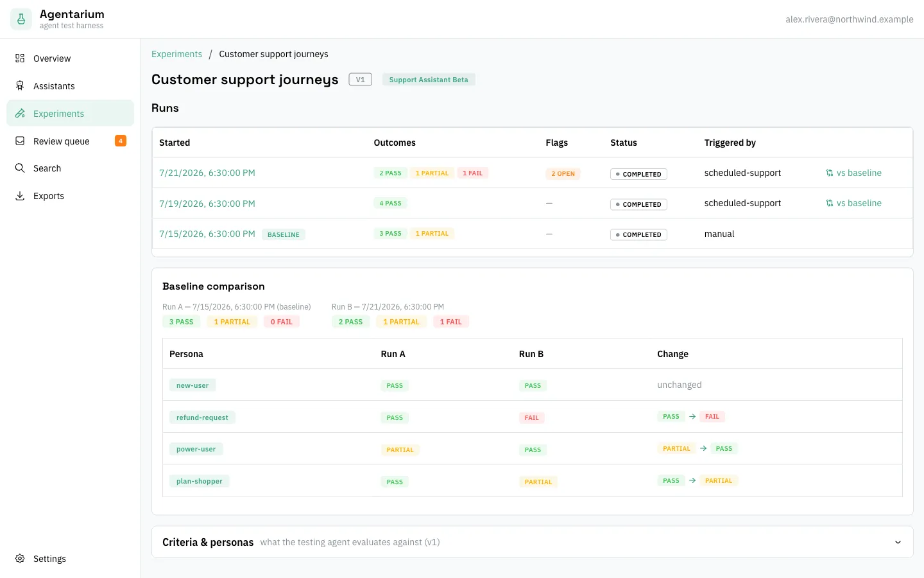Go to Review queue

pyautogui.click(x=71, y=141)
